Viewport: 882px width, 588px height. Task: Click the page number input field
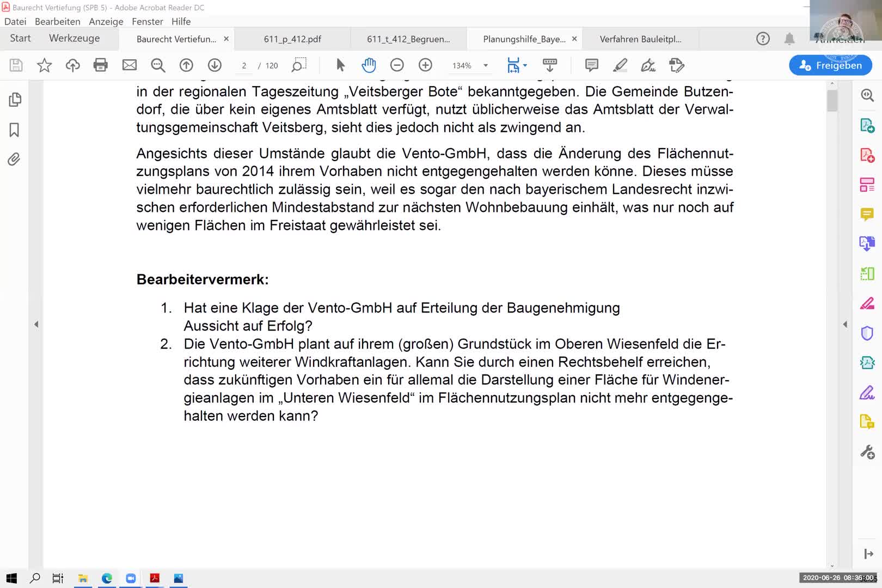(x=244, y=65)
